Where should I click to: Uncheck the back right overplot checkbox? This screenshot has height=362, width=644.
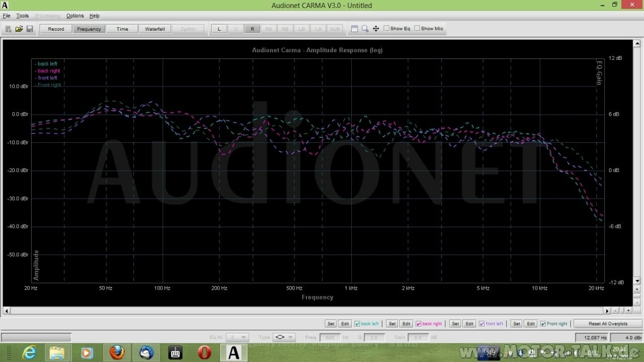click(419, 324)
